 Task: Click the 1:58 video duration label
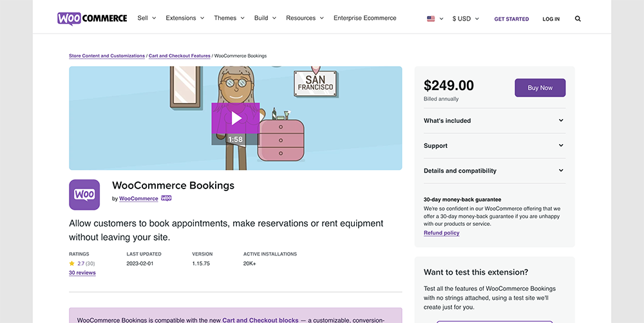[235, 140]
